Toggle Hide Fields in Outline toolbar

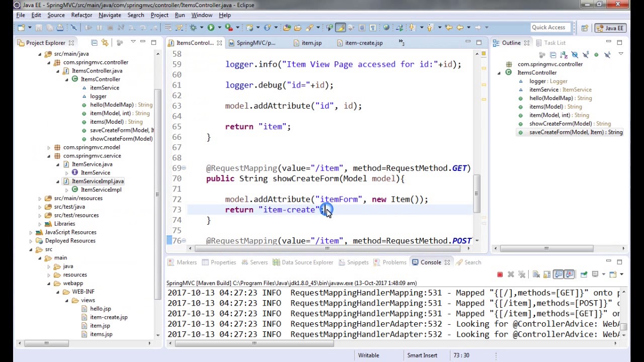tap(575, 55)
